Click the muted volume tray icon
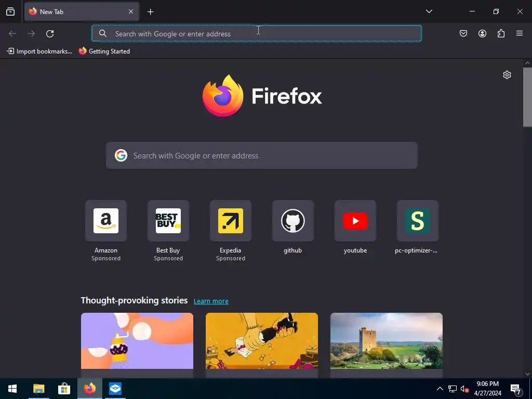 [x=464, y=389]
